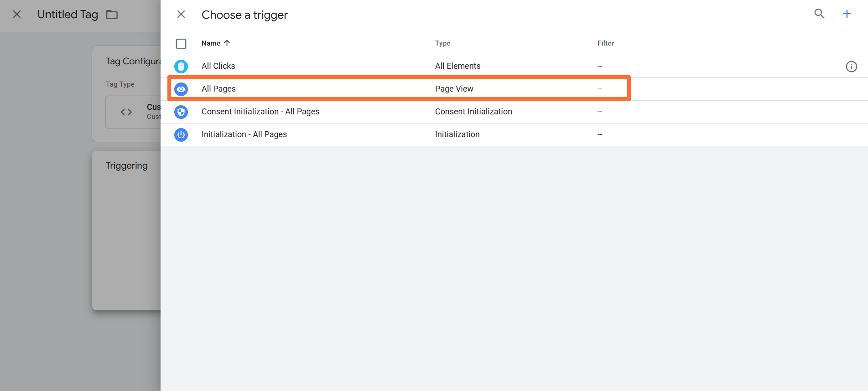Click the custom HTML code brackets icon
This screenshot has width=868, height=391.
tap(126, 112)
